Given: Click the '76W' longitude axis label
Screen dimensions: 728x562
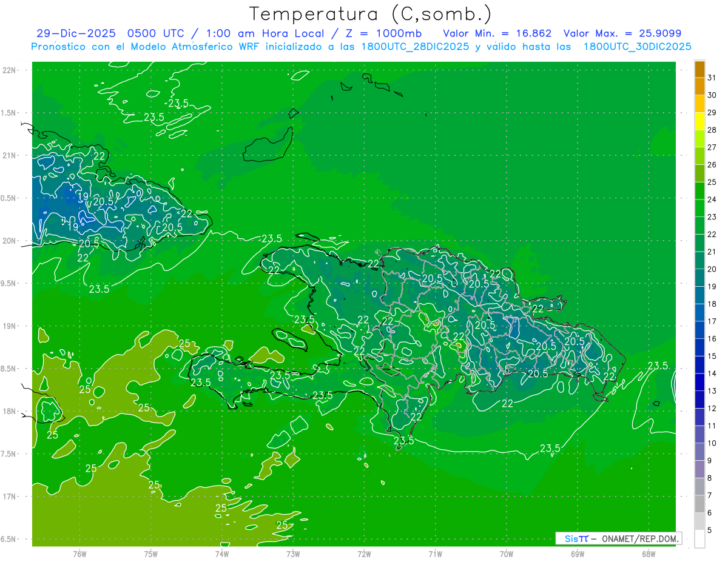Looking at the screenshot, I should pos(79,554).
